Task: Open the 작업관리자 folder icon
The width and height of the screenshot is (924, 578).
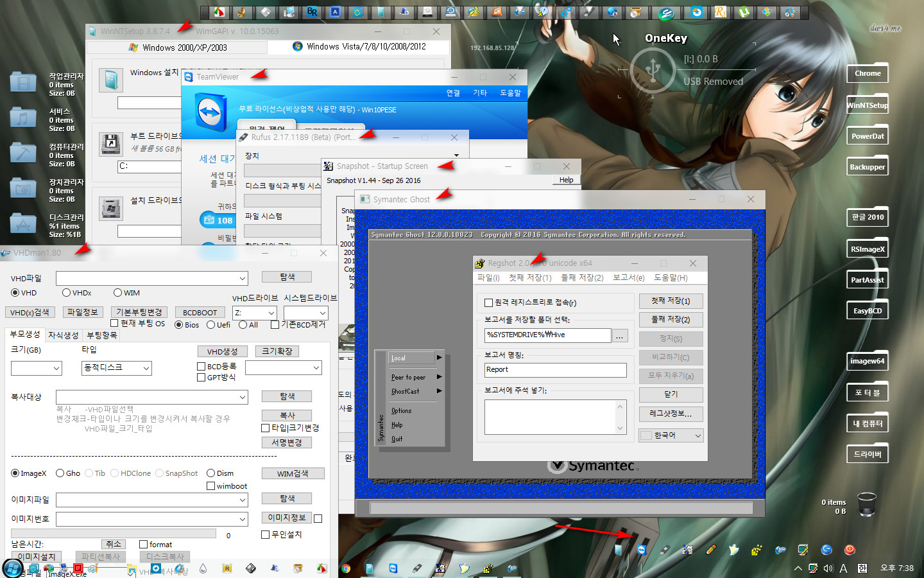Action: pyautogui.click(x=23, y=82)
